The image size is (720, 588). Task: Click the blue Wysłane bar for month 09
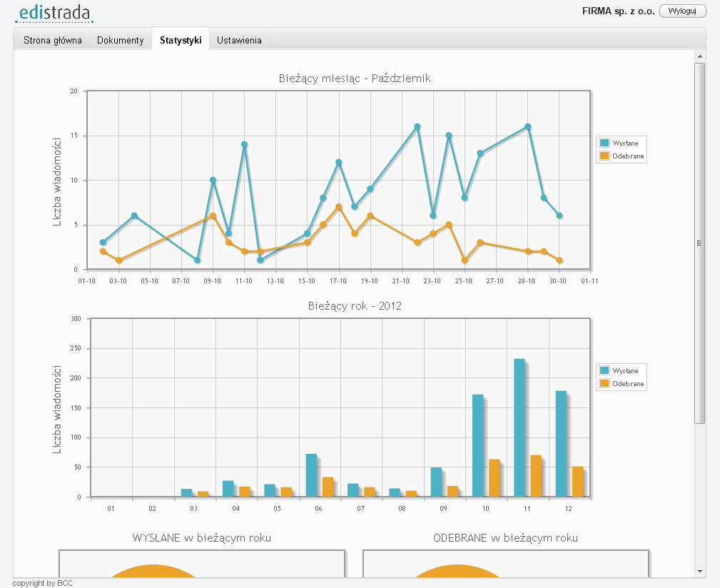click(x=436, y=482)
